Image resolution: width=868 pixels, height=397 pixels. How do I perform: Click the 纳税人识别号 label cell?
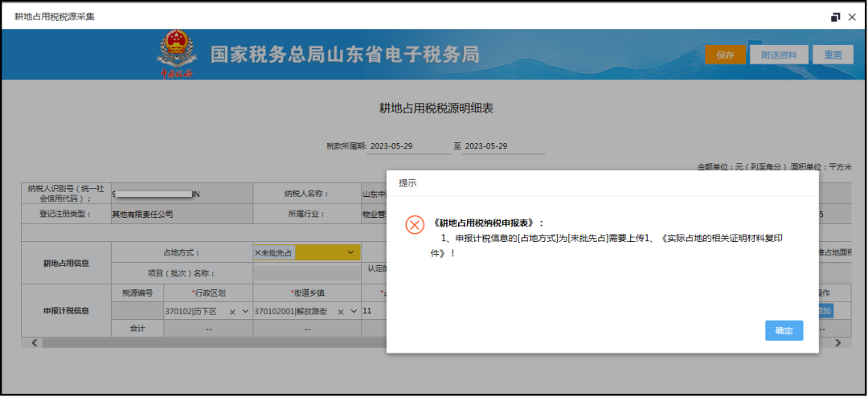[67, 194]
